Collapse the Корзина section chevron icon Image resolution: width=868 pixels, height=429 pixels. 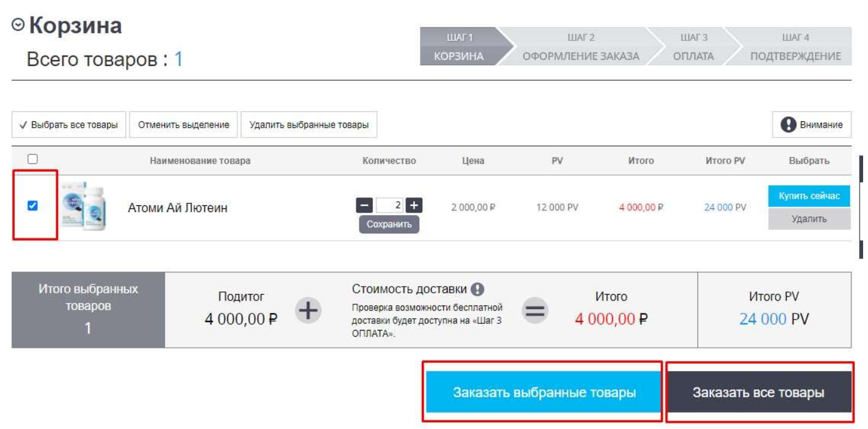18,25
